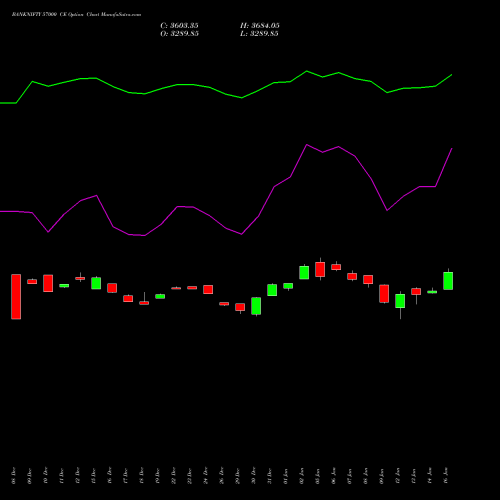Click the 14 Jan date label on axis
Viewport: 500px width, 500px height.
click(x=430, y=476)
